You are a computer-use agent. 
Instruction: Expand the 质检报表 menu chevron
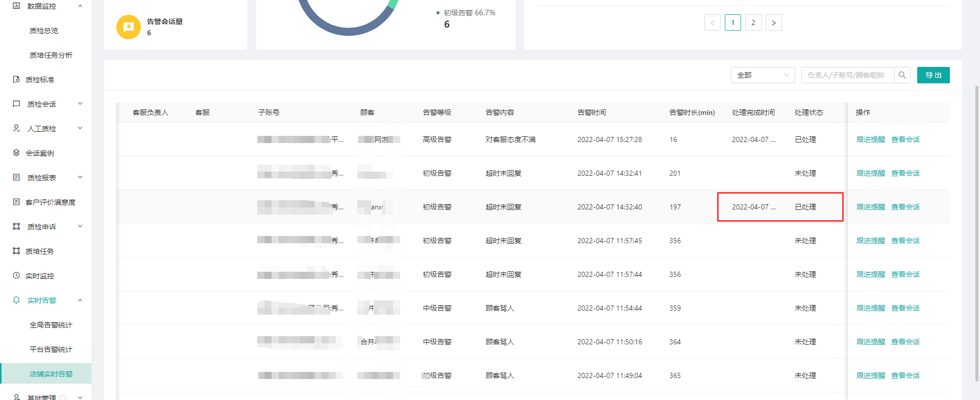[80, 177]
